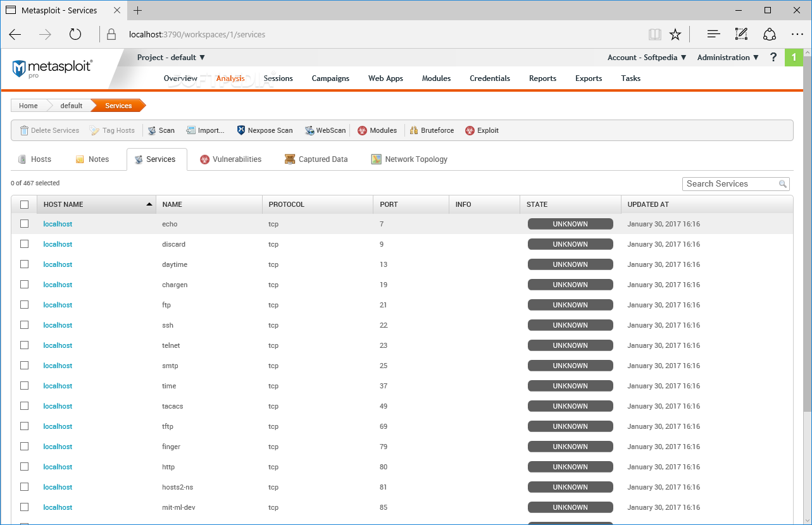The width and height of the screenshot is (812, 525).
Task: Go to the default breadcrumb
Action: [x=72, y=106]
